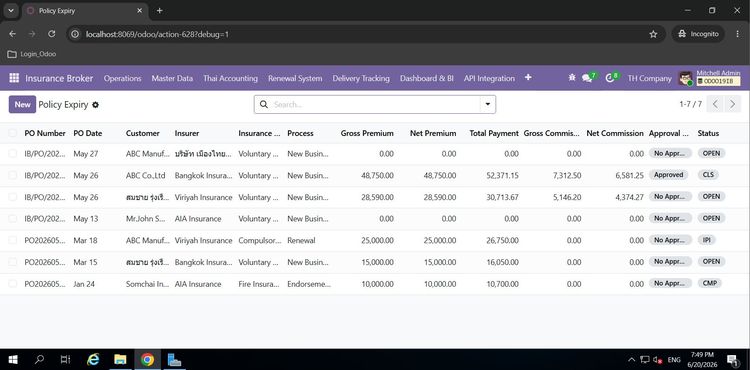The image size is (750, 370).
Task: Open File Explorer from taskbar
Action: pos(120,359)
